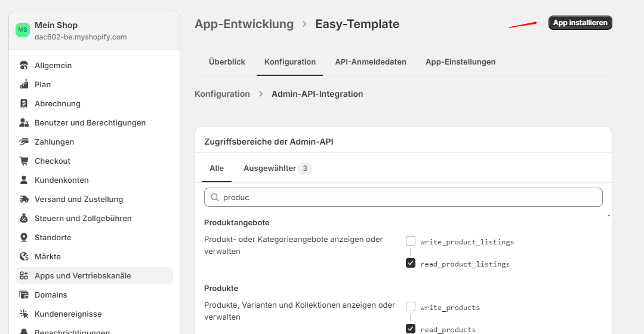Image resolution: width=644 pixels, height=334 pixels.
Task: Click the Zahlungen payments icon
Action: [x=24, y=142]
